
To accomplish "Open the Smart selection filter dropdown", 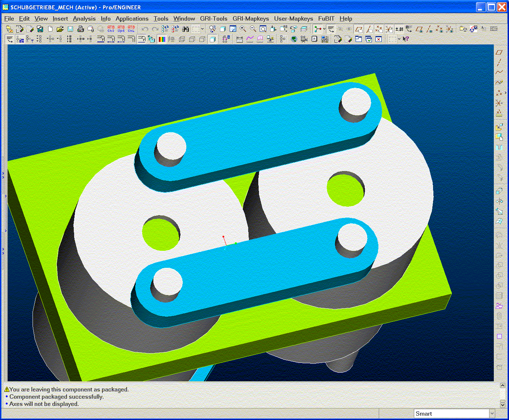I will [x=492, y=413].
